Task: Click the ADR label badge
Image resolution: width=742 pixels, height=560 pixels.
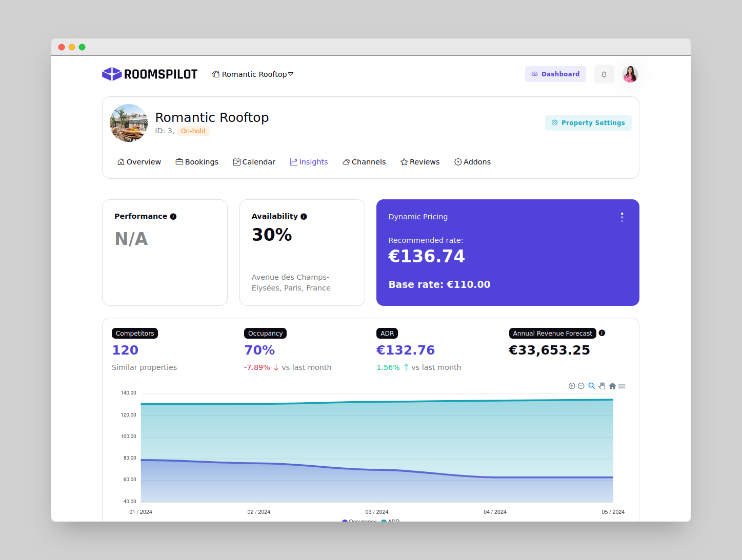Action: click(x=387, y=334)
